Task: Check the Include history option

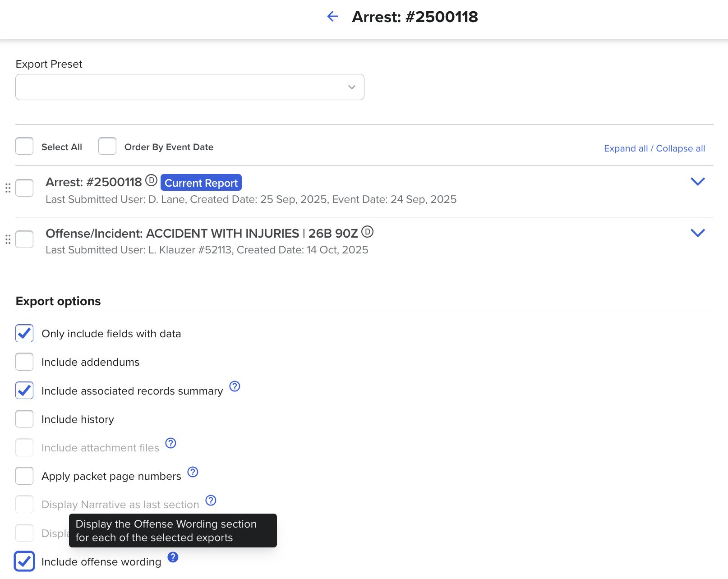Action: (24, 419)
